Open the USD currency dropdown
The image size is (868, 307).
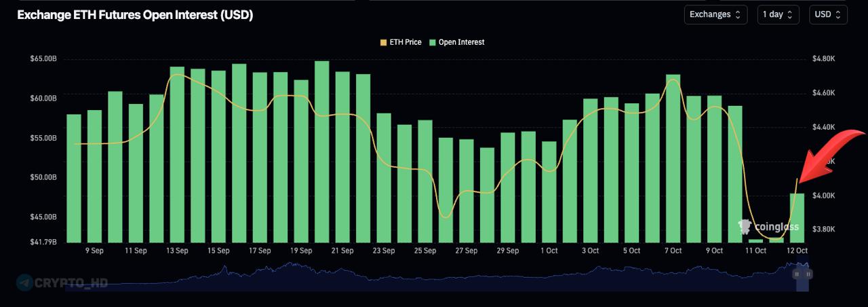click(x=827, y=14)
